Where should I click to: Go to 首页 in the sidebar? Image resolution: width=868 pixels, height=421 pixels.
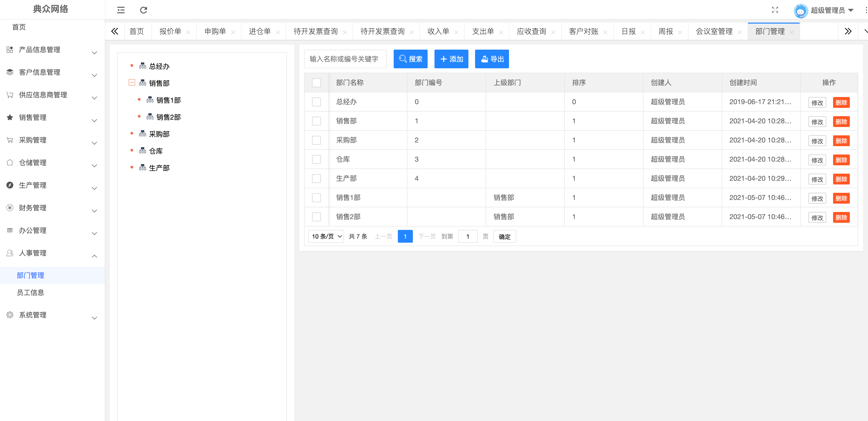coord(19,27)
